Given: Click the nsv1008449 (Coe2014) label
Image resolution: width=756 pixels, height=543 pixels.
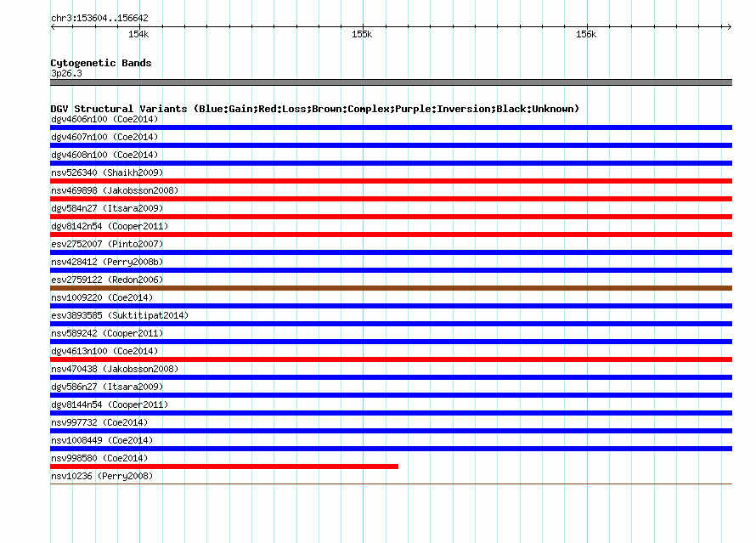Looking at the screenshot, I should 102,440.
